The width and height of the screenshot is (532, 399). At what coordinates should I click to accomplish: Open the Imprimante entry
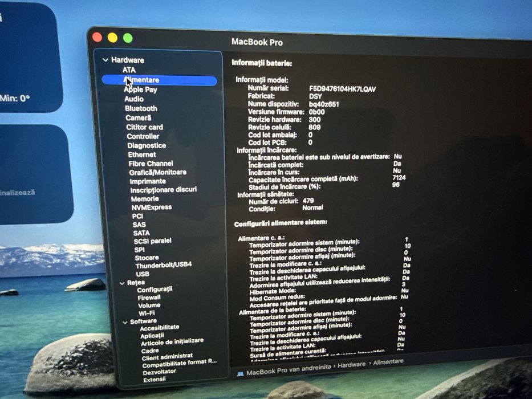point(148,181)
